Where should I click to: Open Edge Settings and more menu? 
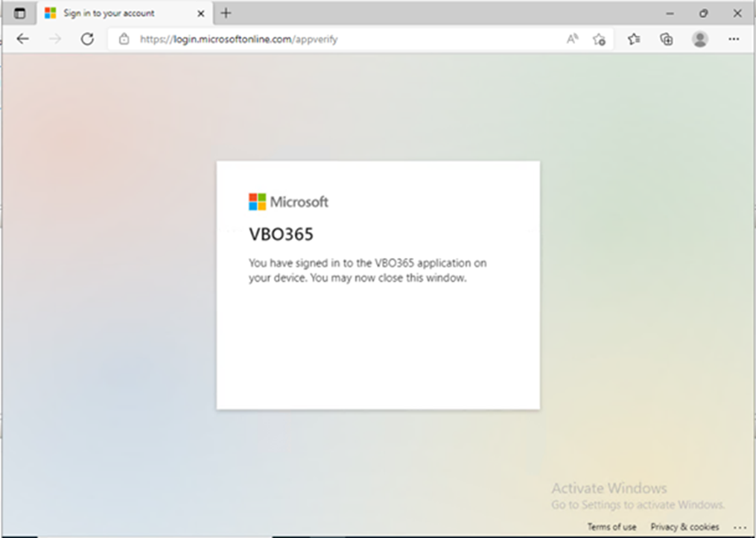coord(734,39)
